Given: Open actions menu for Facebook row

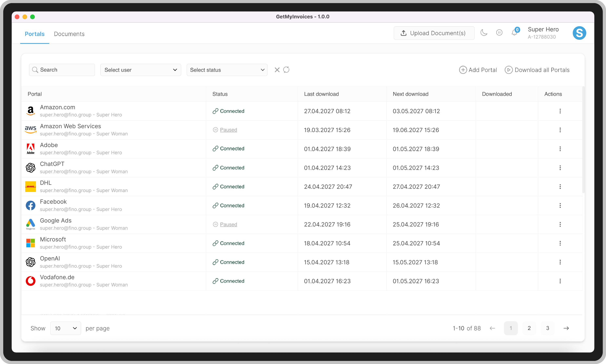Looking at the screenshot, I should click(560, 206).
